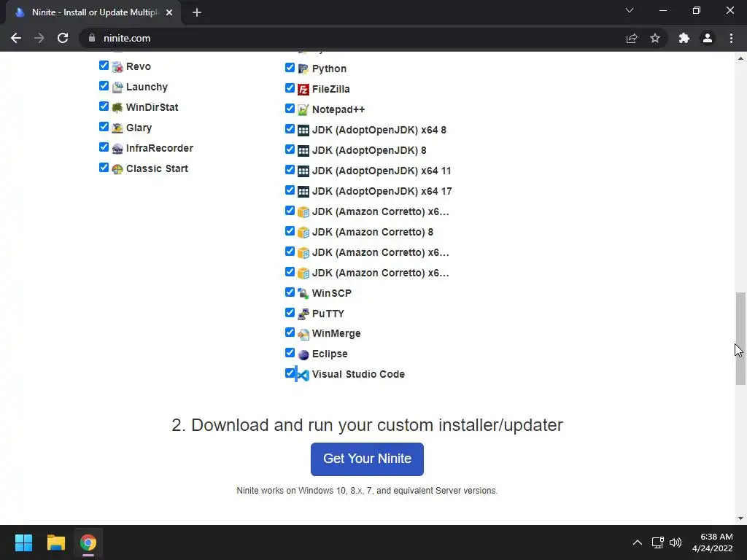This screenshot has width=747, height=560.
Task: Click the WinSCP icon
Action: (x=303, y=293)
